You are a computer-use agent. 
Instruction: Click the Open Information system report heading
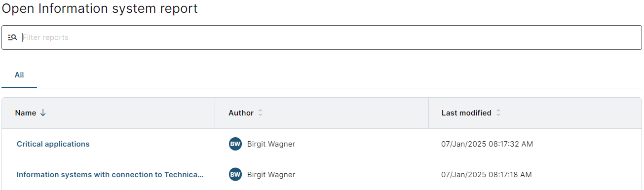(100, 9)
